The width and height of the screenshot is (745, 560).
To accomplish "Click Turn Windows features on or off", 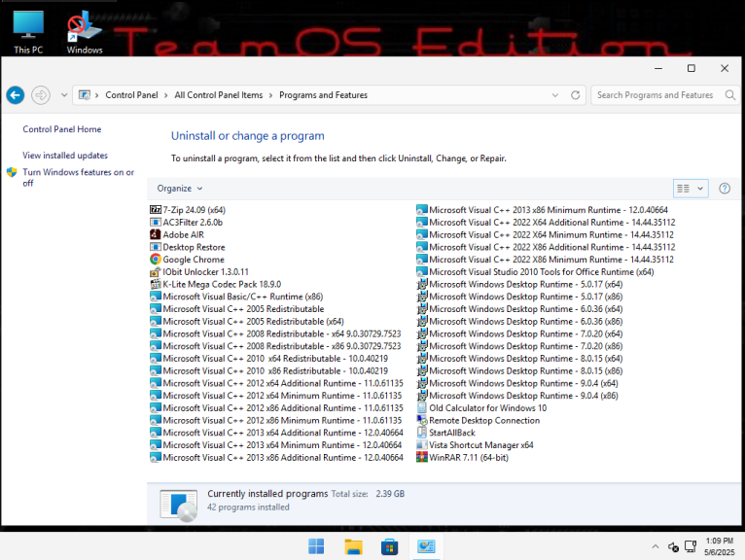I will 79,177.
